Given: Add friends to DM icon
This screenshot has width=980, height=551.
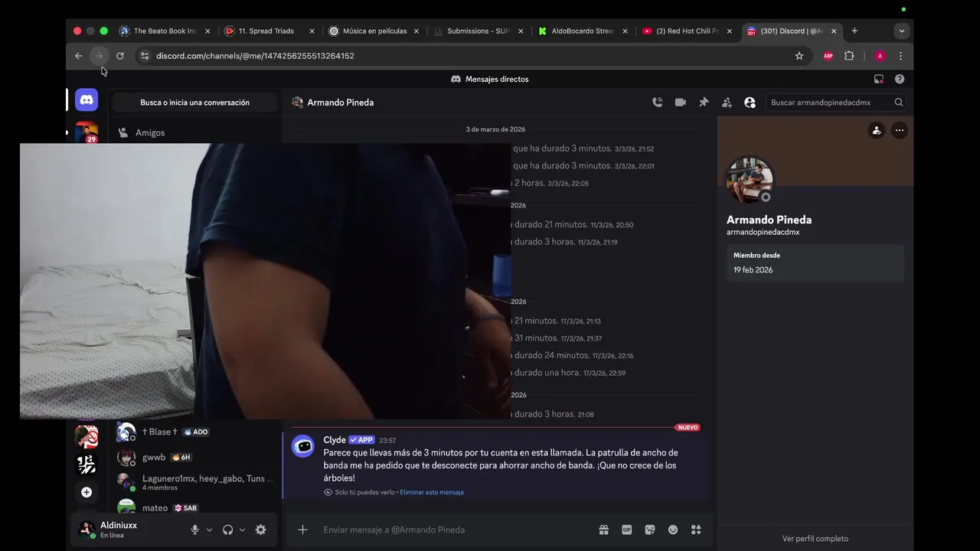Looking at the screenshot, I should coord(727,103).
